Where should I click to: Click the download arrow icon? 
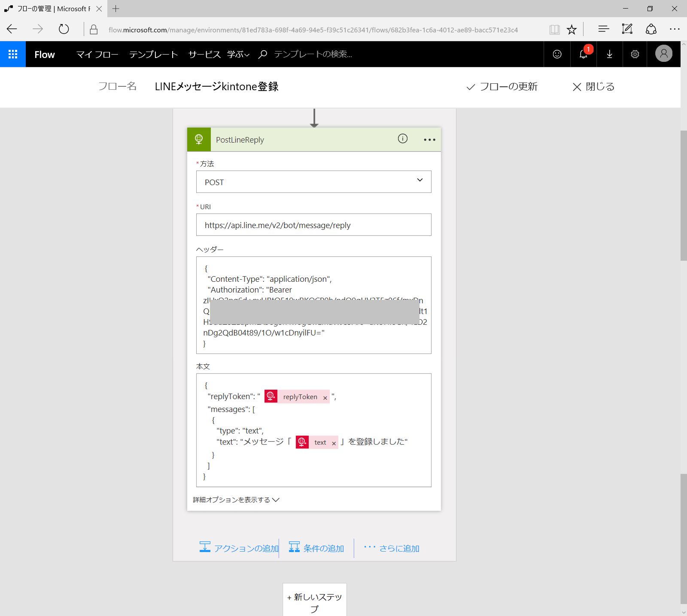click(609, 54)
